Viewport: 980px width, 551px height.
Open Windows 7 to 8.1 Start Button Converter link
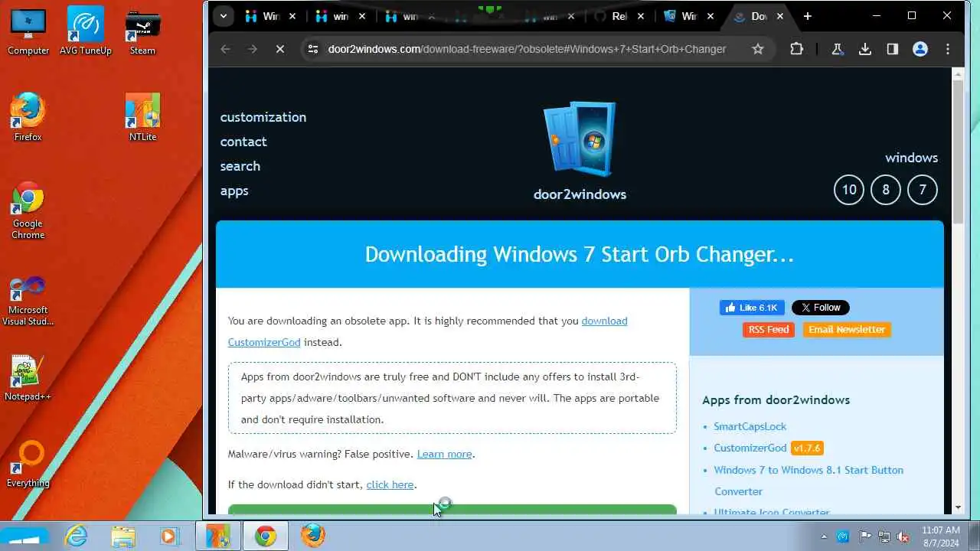(x=808, y=481)
